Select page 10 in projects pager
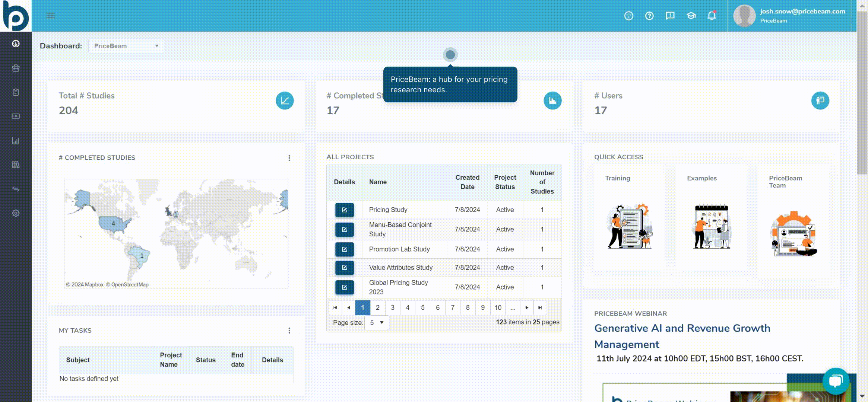This screenshot has width=868, height=402. point(498,308)
